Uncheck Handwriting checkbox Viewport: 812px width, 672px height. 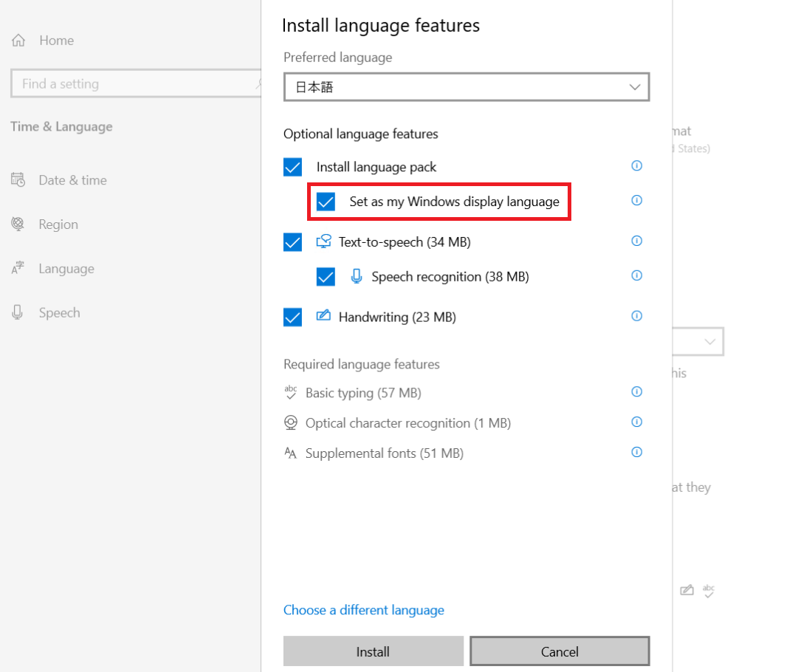[x=292, y=317]
